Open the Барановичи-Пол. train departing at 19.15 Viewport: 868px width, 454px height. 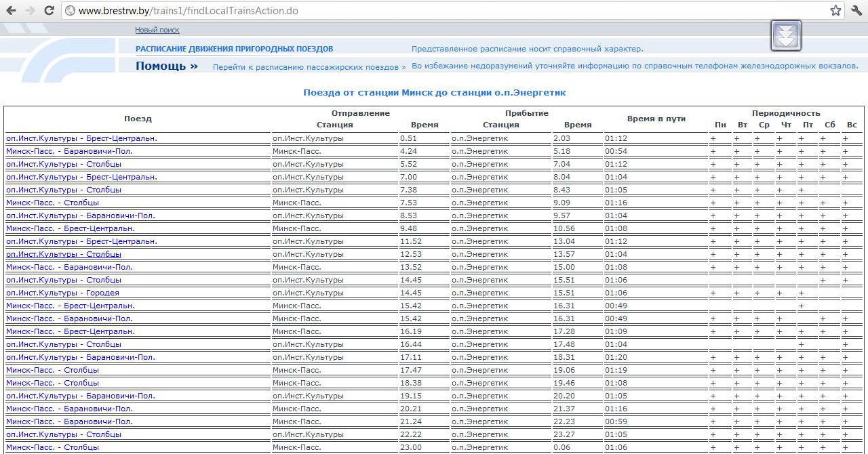81,396
